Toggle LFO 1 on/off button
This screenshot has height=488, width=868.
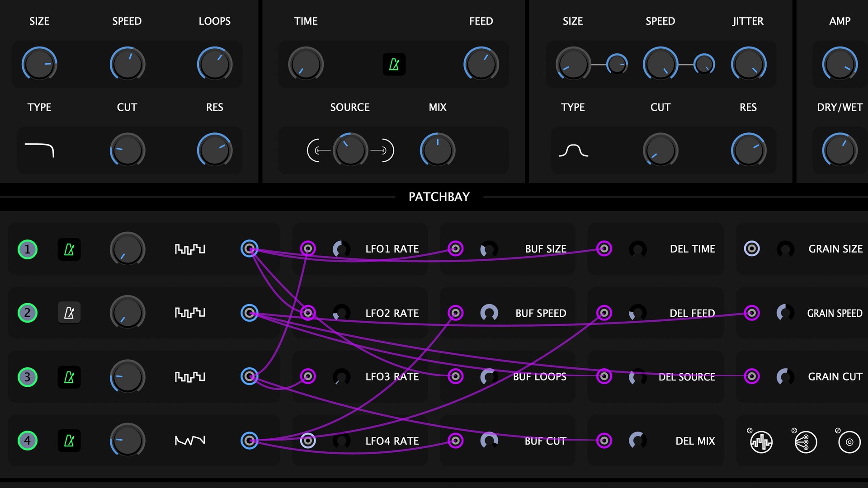tap(28, 249)
